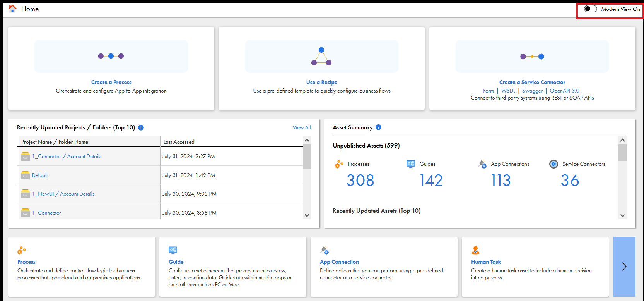Click the Service Connectors icon in Asset Summary
This screenshot has height=301, width=644.
pos(554,164)
